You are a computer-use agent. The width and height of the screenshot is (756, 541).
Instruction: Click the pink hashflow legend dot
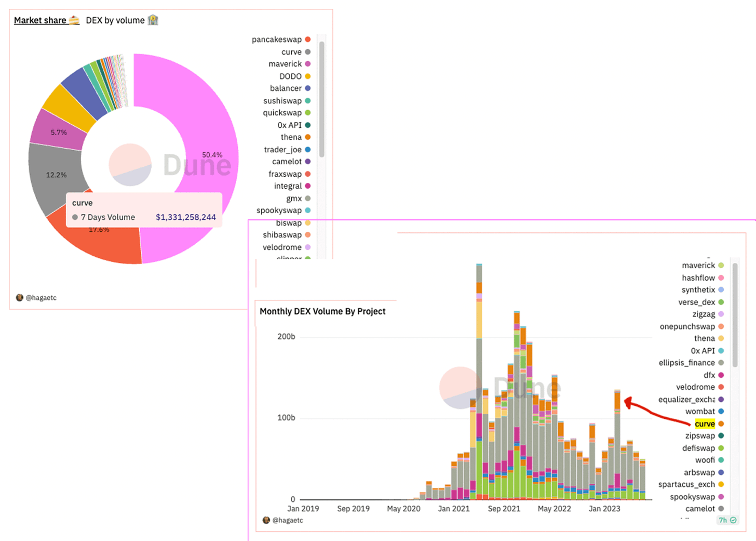[x=721, y=278]
